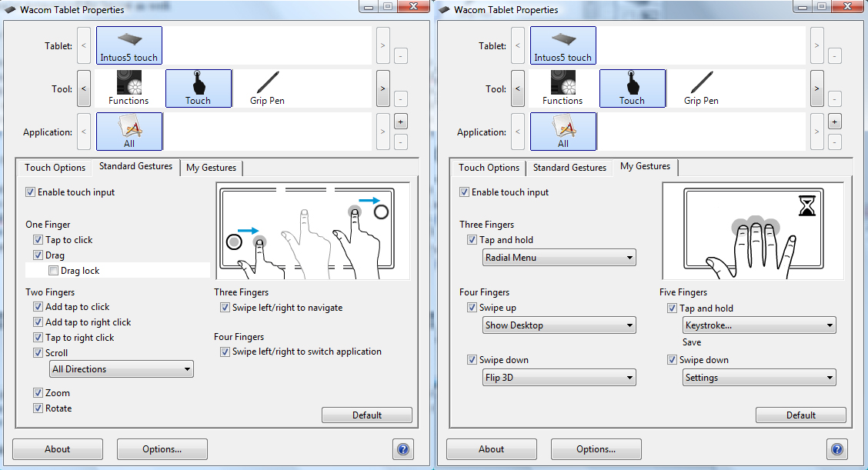
Task: Toggle four-finger Swipe up checkbox
Action: pos(472,308)
